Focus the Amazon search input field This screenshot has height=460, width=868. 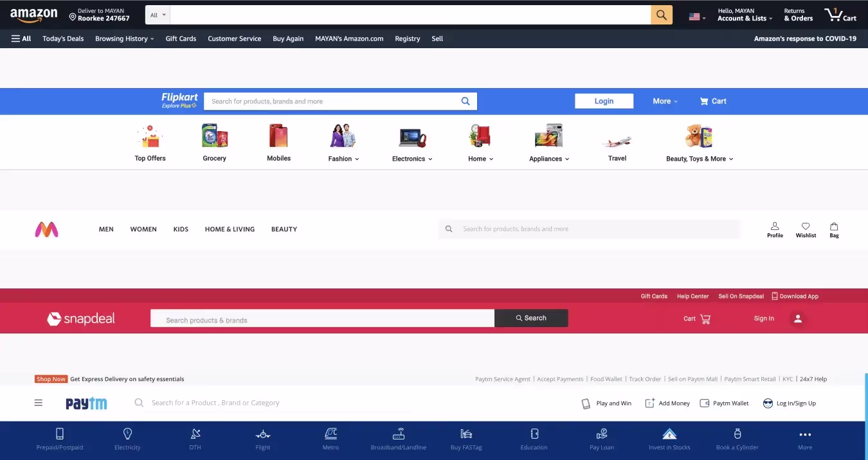tap(410, 15)
